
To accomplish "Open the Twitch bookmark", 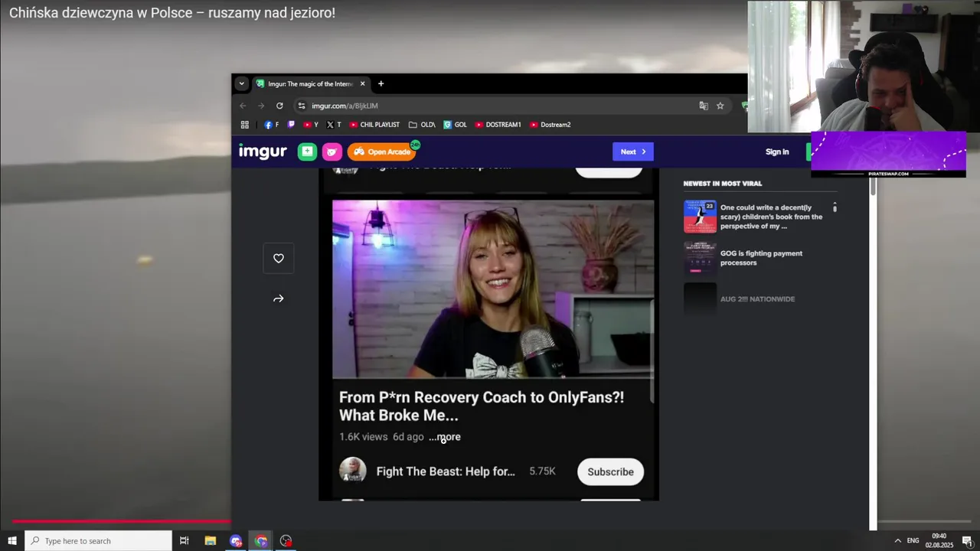I will coord(291,125).
